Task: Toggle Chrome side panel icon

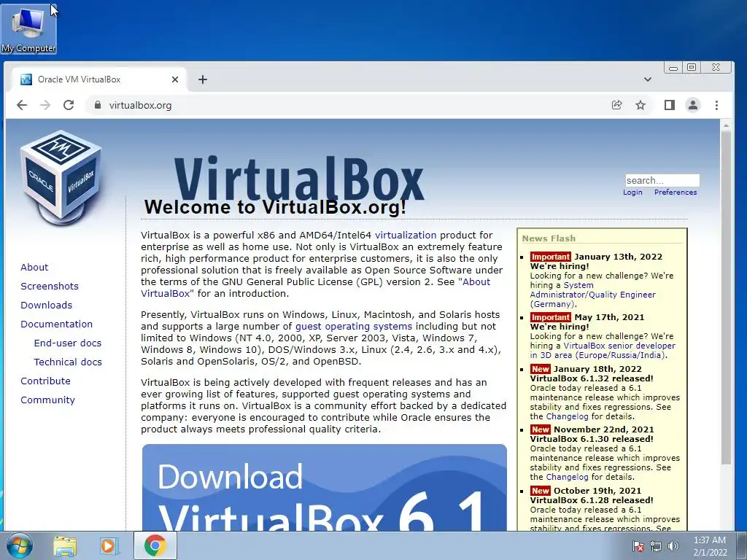Action: pyautogui.click(x=670, y=105)
